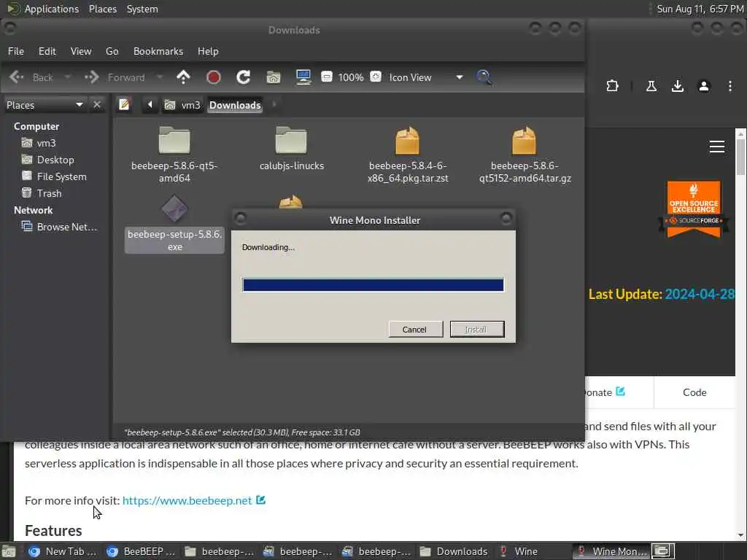Click the Up folder arrow in toolbar

(x=183, y=77)
